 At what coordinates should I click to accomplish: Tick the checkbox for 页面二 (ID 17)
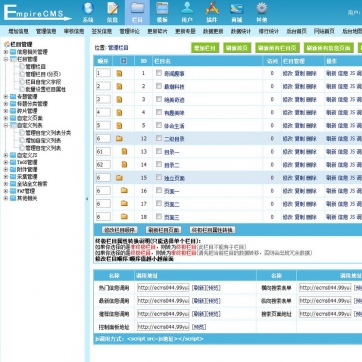click(159, 203)
